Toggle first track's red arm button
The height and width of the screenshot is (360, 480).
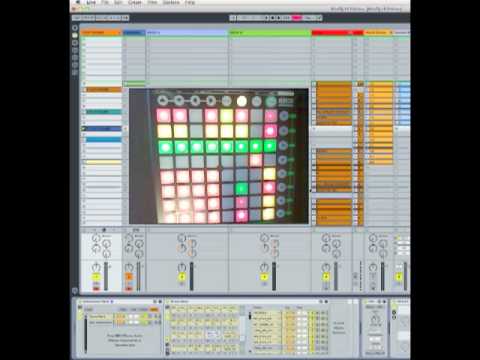point(96,289)
